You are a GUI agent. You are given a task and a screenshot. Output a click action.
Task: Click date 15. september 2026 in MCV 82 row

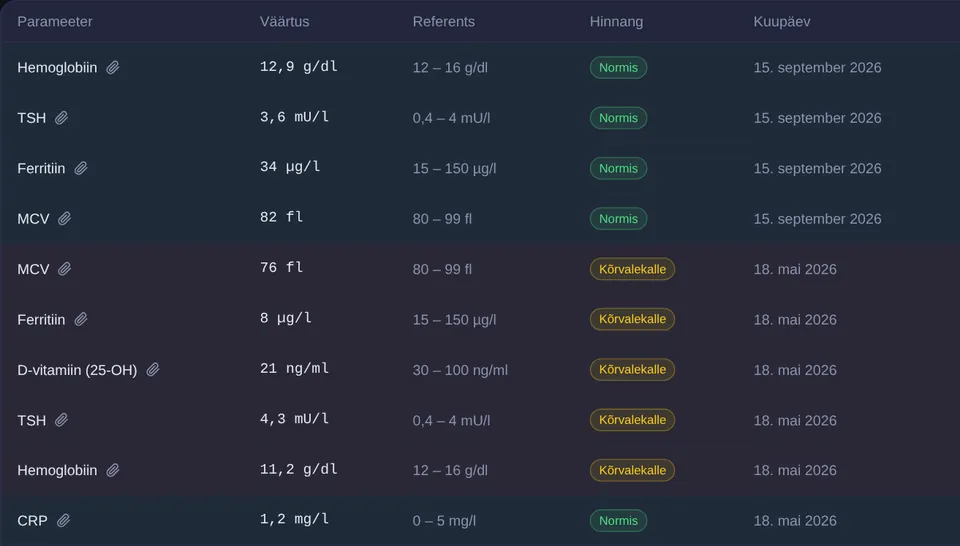click(817, 219)
